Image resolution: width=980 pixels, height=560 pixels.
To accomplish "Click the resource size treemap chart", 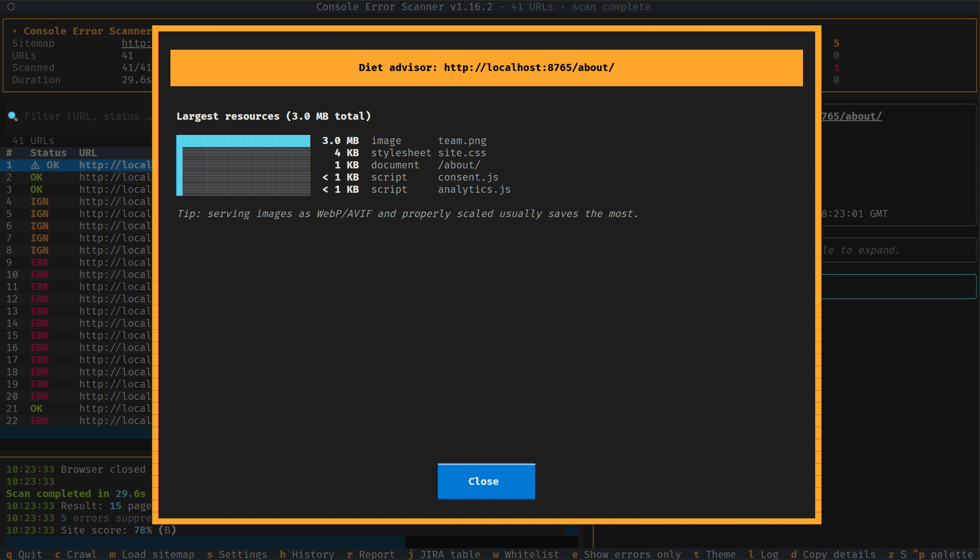I will (243, 165).
